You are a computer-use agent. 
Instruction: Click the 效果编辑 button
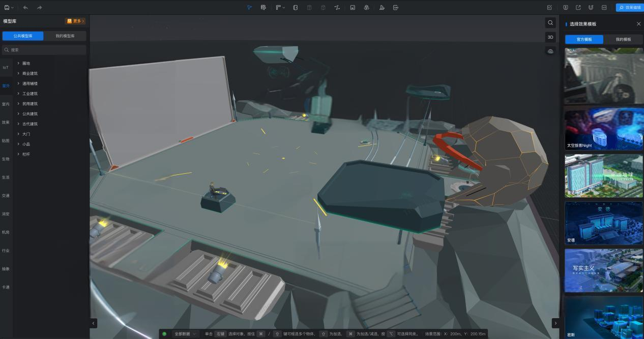click(x=629, y=8)
